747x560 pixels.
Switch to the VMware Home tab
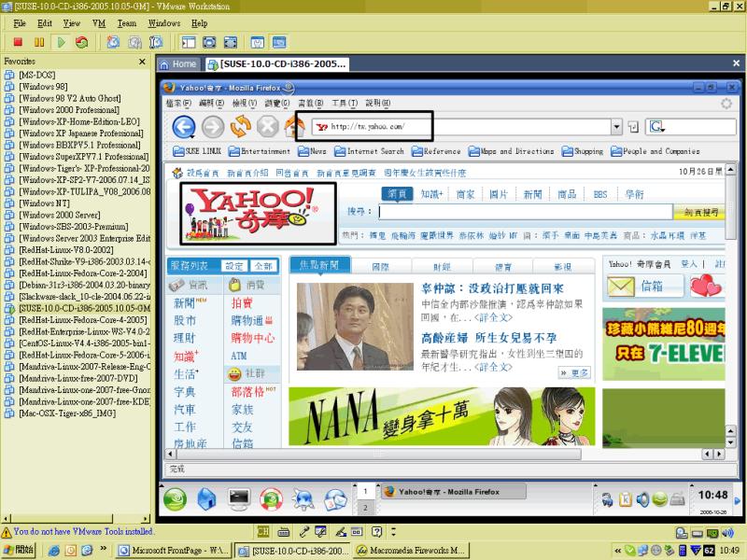tap(178, 63)
